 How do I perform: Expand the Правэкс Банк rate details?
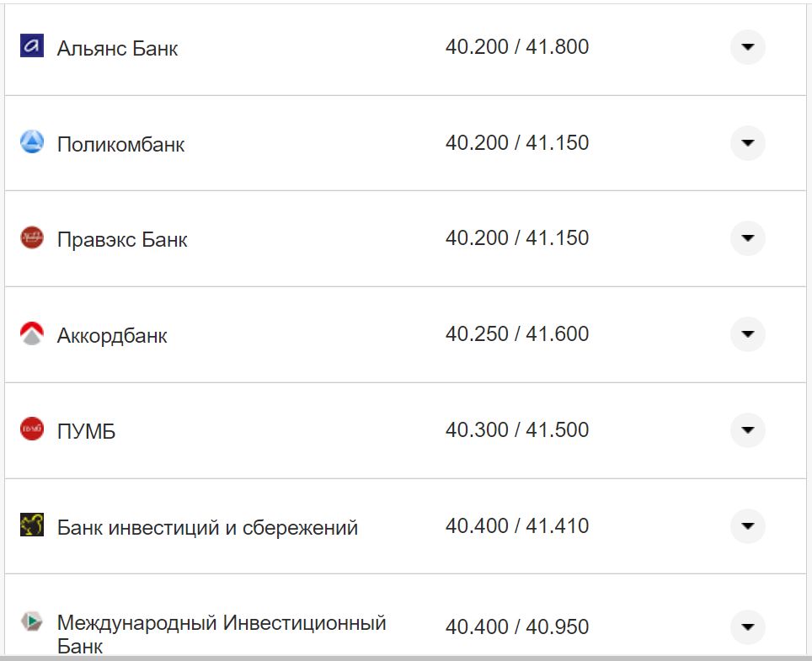(x=746, y=238)
